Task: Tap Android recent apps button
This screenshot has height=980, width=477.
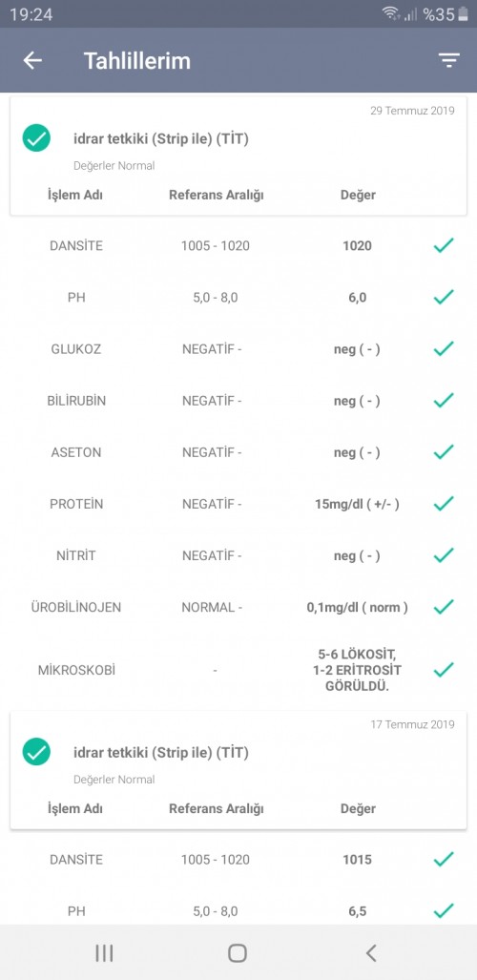Action: (x=104, y=952)
